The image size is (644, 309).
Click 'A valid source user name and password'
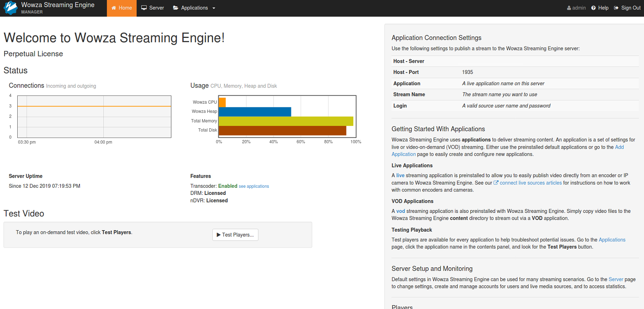pos(506,106)
